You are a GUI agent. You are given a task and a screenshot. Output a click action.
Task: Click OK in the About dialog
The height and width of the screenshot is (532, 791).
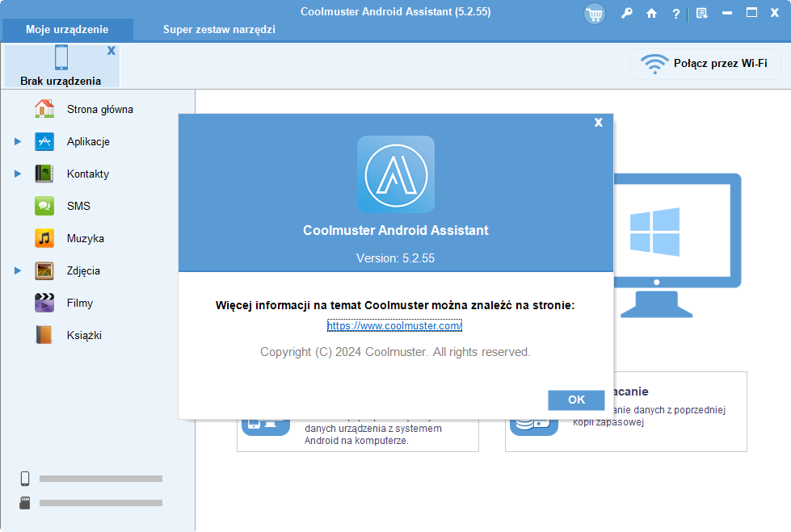576,400
